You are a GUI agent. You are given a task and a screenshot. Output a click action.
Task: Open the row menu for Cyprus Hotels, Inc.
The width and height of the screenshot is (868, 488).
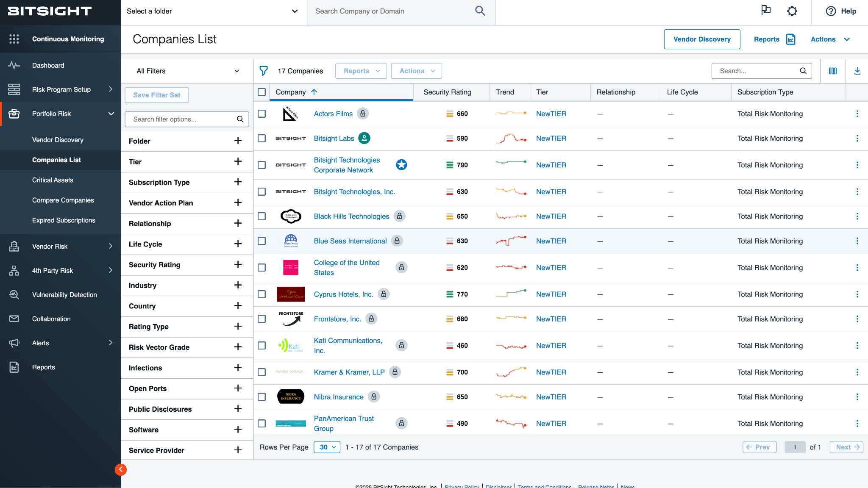857,294
